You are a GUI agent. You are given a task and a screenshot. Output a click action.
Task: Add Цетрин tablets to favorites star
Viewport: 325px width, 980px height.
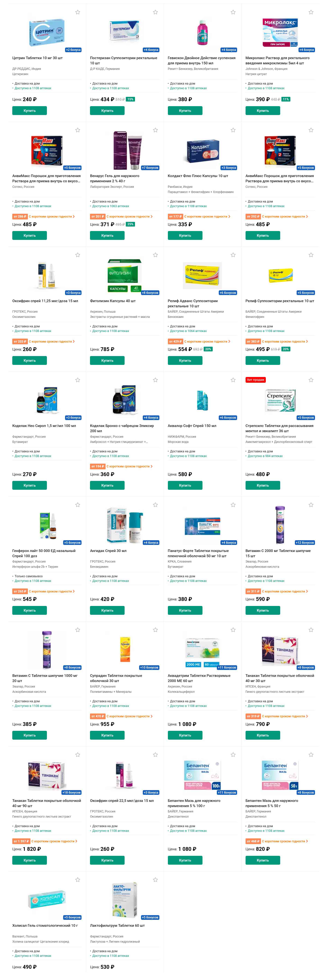tap(78, 12)
